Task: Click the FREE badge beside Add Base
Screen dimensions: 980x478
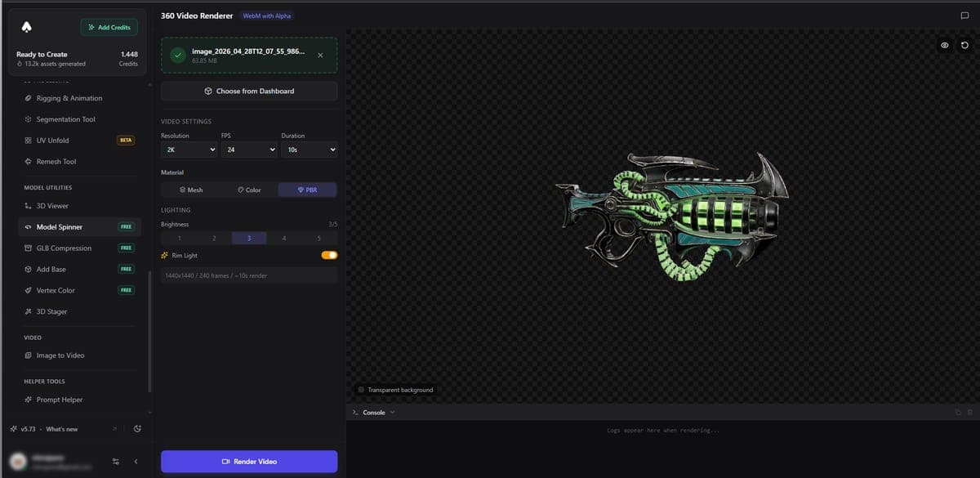Action: coord(126,269)
